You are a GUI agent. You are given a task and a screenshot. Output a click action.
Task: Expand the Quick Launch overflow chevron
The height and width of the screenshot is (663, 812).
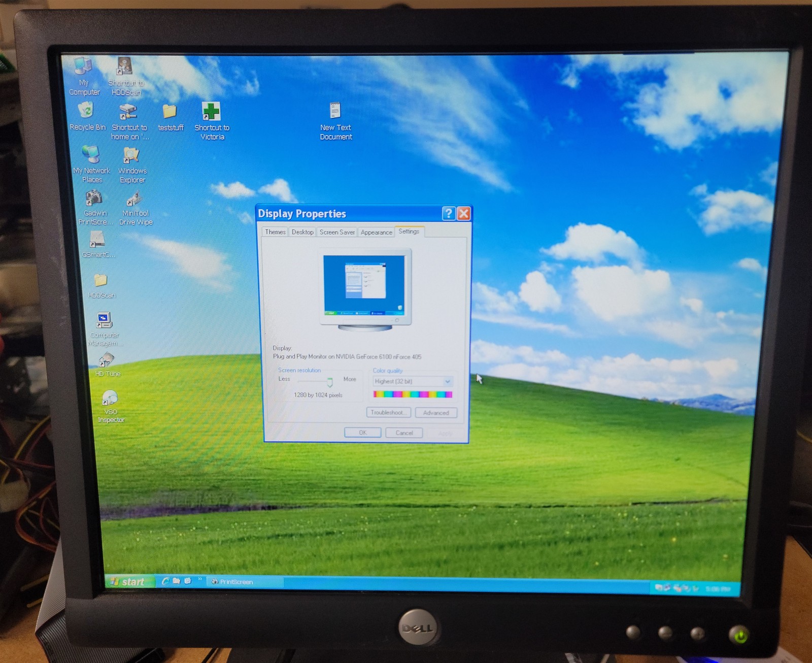pos(200,579)
